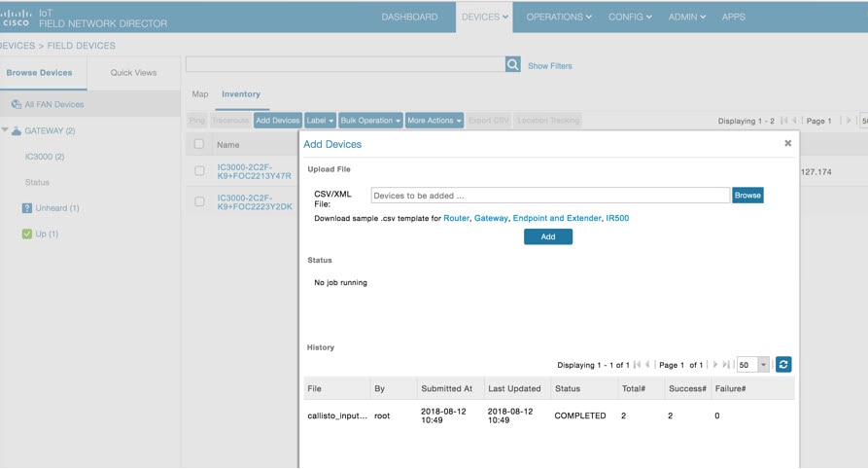The width and height of the screenshot is (868, 469).
Task: Switch to the Browse Devices tab
Action: pos(39,73)
